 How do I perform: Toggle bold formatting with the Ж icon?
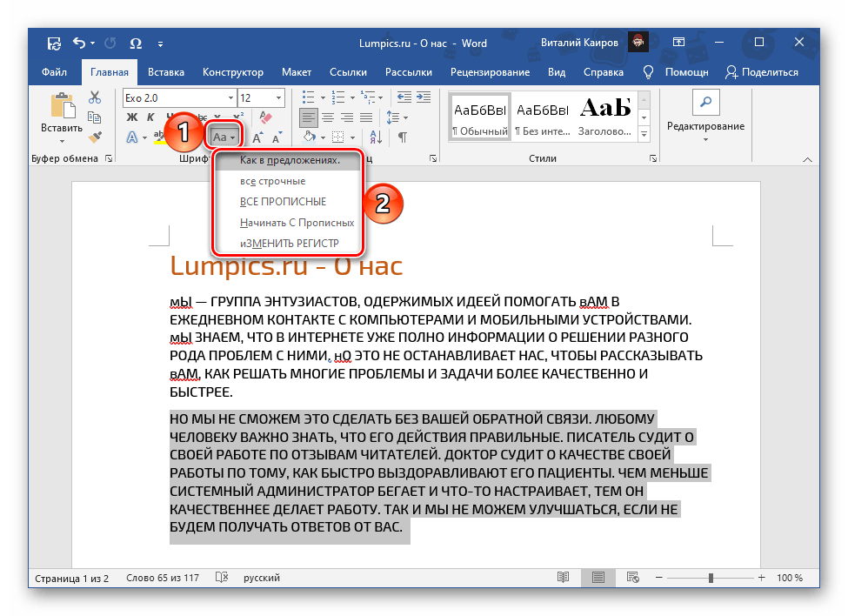point(132,116)
